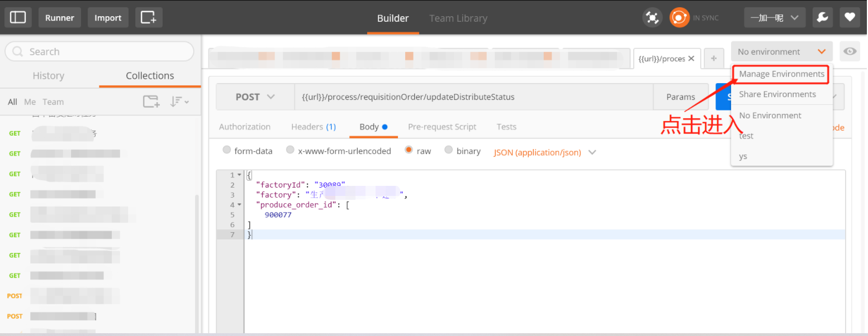Open the Headers (1) tab
Viewport: 868px width, 336px height.
click(x=314, y=127)
